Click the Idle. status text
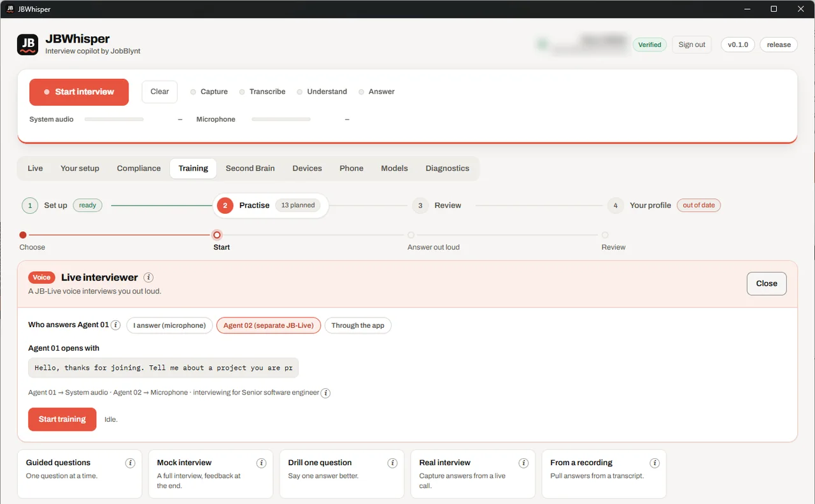 (x=111, y=419)
